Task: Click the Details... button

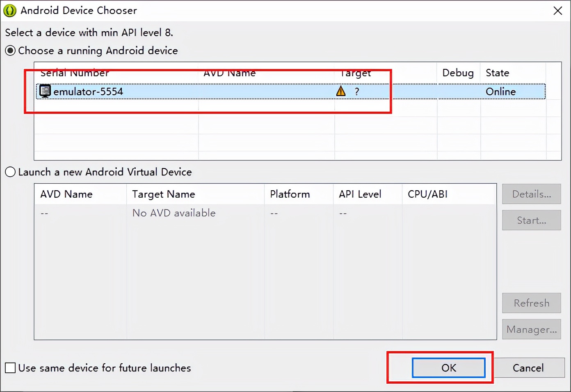Action: point(532,194)
